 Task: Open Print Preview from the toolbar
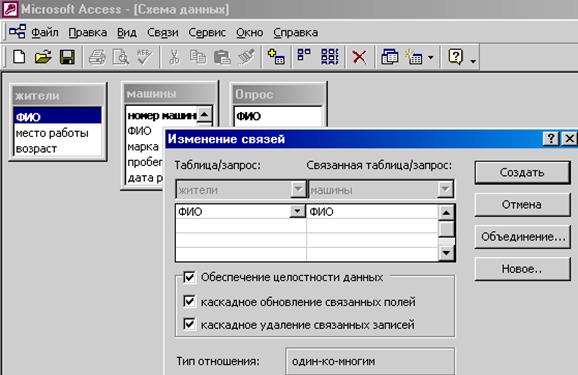tap(121, 57)
